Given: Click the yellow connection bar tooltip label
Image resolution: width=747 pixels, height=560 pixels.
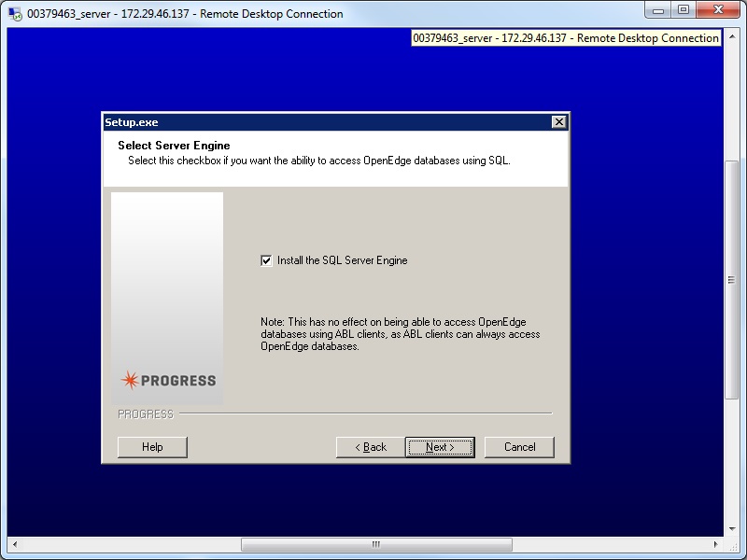Looking at the screenshot, I should tap(566, 38).
